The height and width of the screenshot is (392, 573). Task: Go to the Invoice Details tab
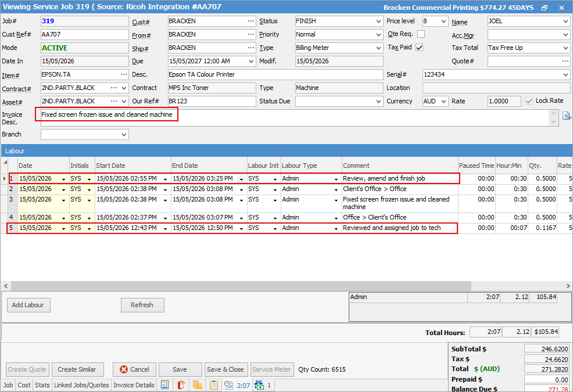click(134, 385)
